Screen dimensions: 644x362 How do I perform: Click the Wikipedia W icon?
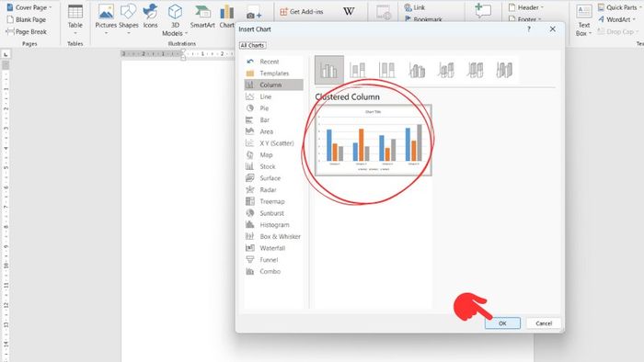[349, 11]
